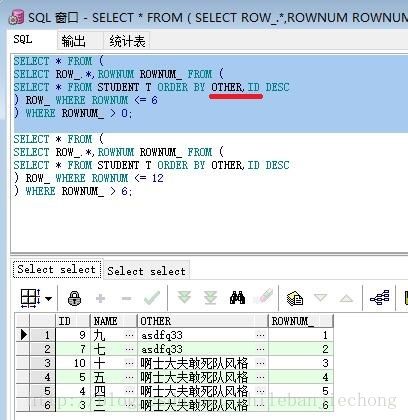Open OTHER ellipsis editor in row with ID 9
Viewport: 408px width, 420px height.
coord(261,335)
